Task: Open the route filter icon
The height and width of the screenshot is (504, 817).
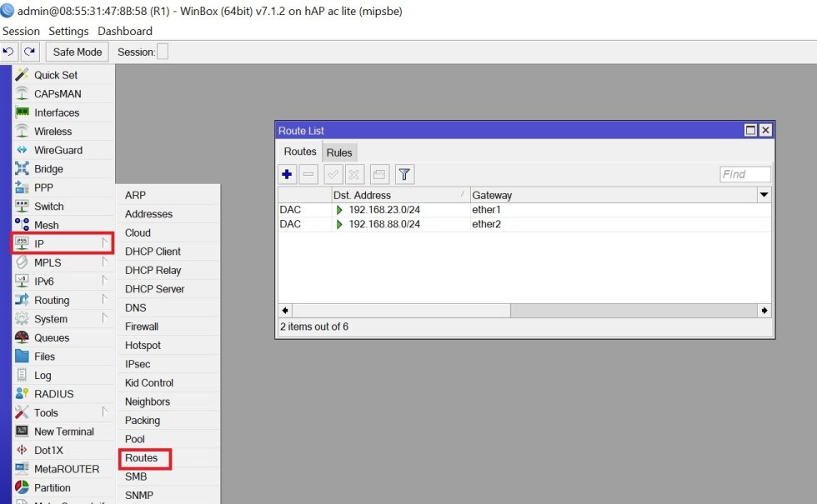Action: pos(404,174)
